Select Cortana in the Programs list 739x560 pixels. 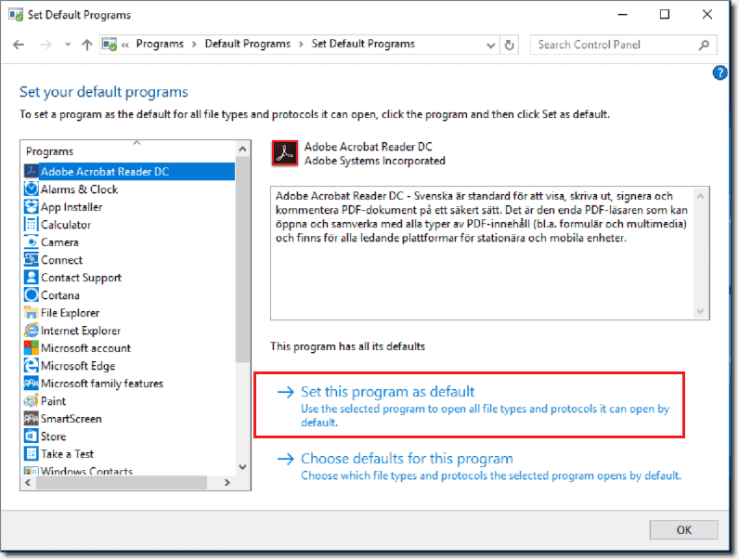tap(59, 295)
